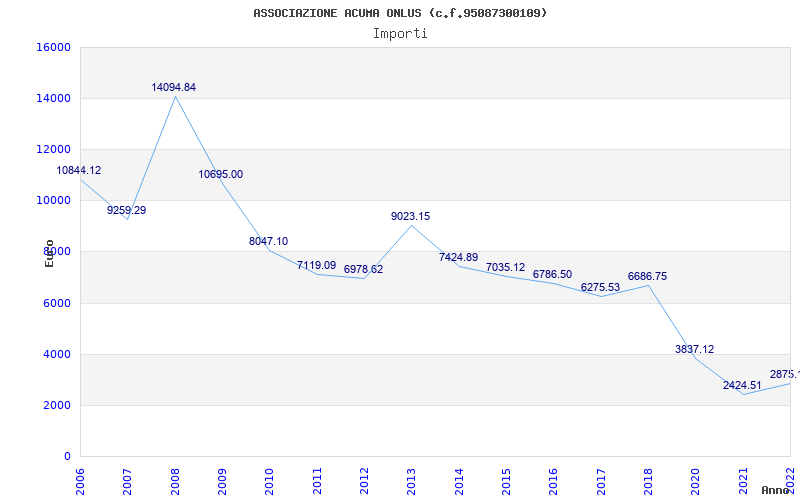Screen dimensions: 800x500
Task: Select data label 9023.15
Action: coord(411,216)
